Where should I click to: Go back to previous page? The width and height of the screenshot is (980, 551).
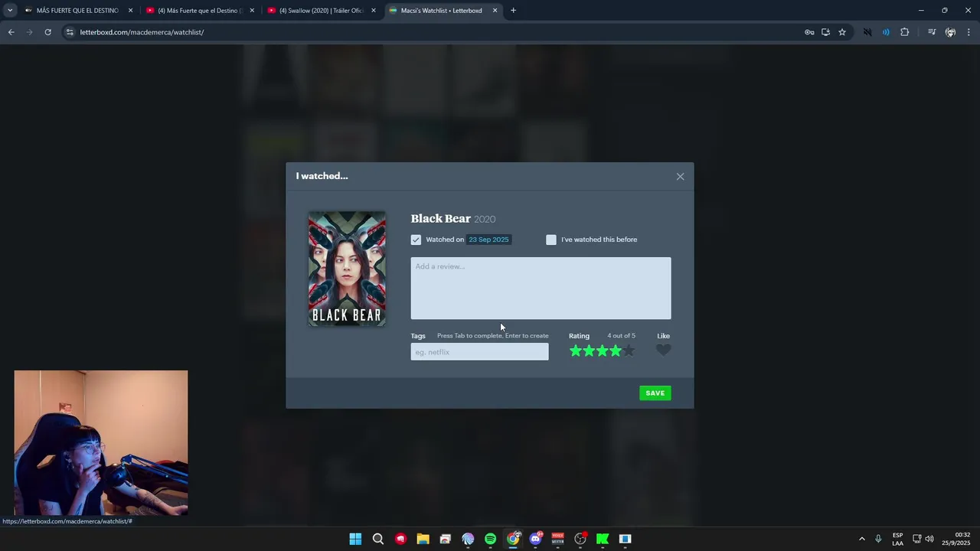[11, 32]
